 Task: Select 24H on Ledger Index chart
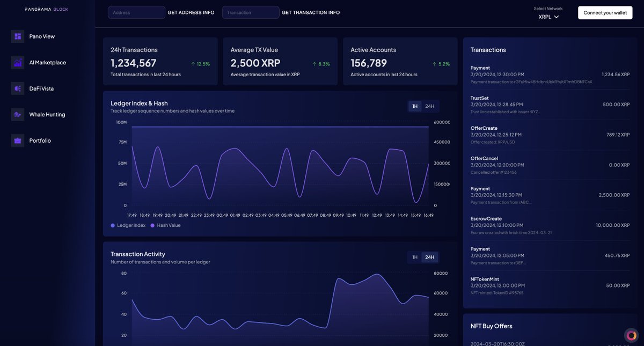[430, 106]
